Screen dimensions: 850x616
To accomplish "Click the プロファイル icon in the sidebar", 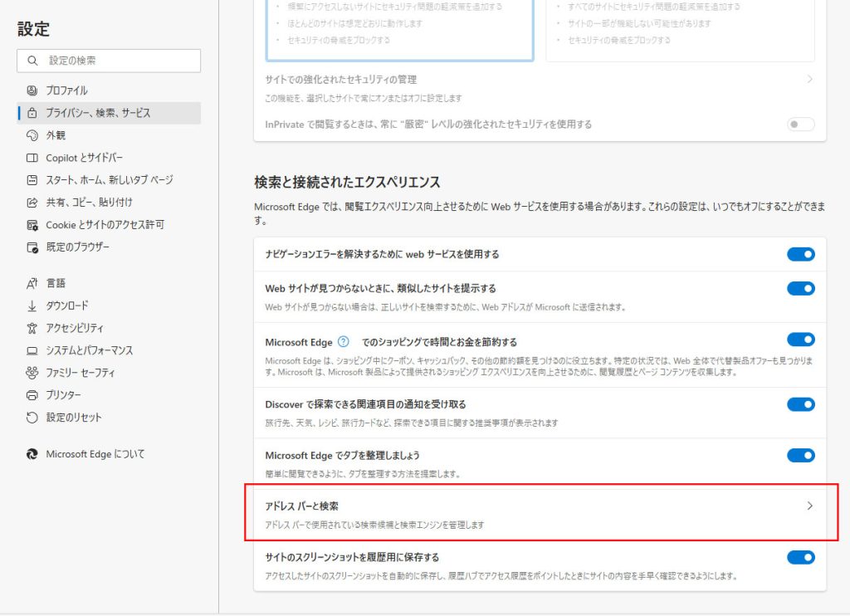I will [32, 90].
